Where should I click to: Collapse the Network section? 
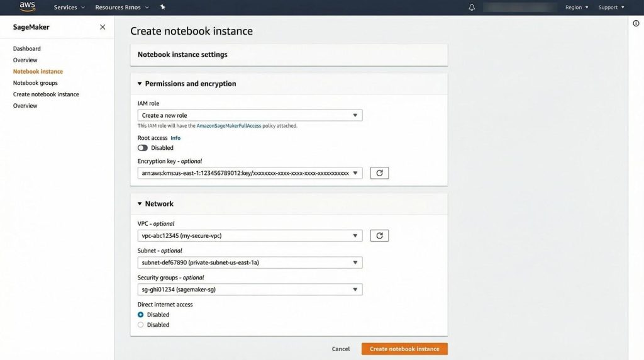pos(140,204)
